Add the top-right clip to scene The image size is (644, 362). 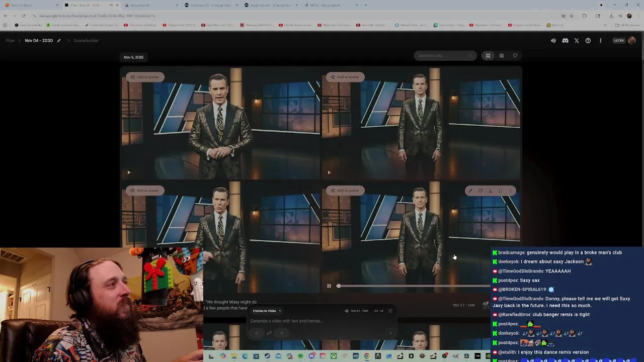click(345, 77)
